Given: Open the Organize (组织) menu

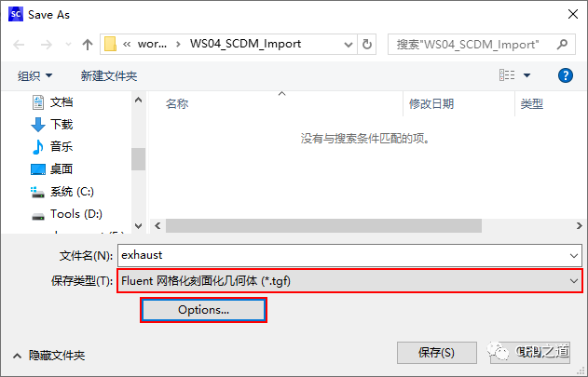Looking at the screenshot, I should pos(34,75).
